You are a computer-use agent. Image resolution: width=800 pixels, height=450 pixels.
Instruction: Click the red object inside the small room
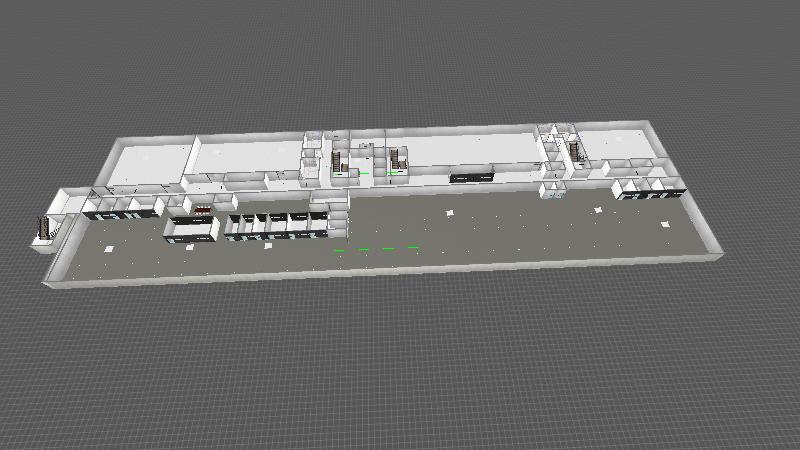click(203, 210)
